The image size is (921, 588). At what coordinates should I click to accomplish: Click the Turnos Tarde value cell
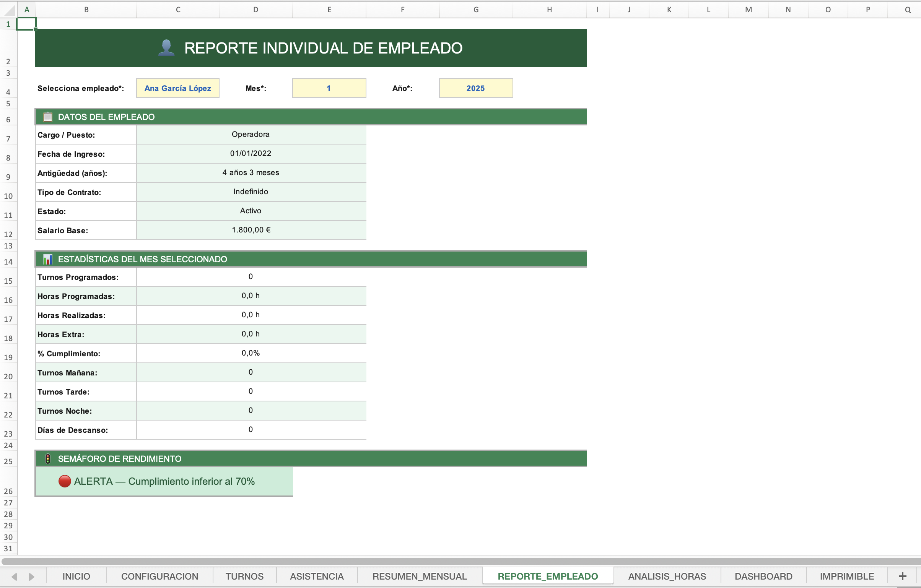pyautogui.click(x=251, y=391)
